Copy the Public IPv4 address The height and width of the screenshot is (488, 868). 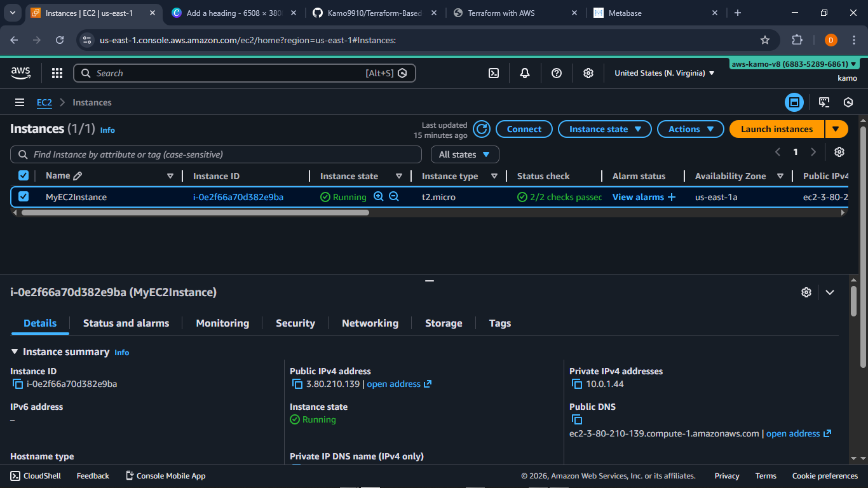click(297, 384)
